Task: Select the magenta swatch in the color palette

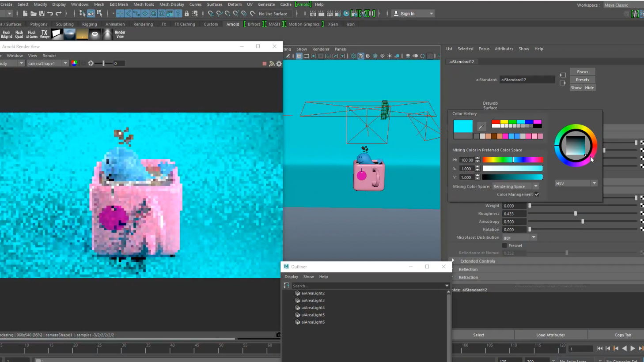Action: point(538,122)
